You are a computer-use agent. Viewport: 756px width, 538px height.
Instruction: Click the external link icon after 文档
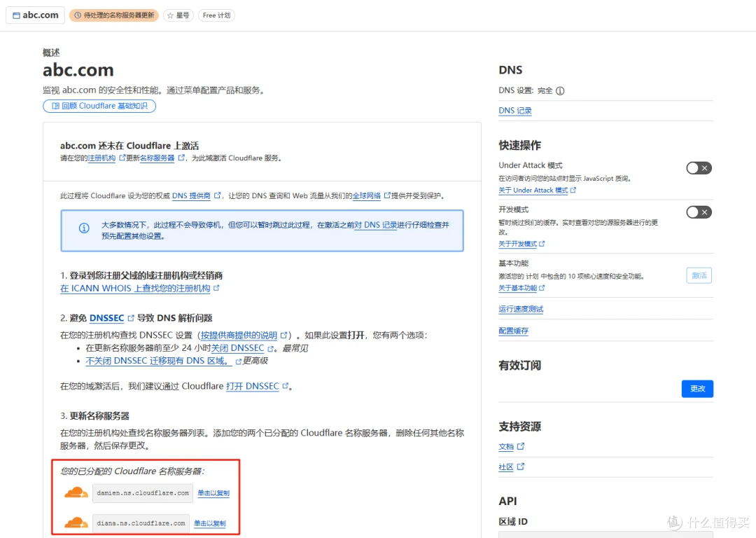pyautogui.click(x=521, y=446)
